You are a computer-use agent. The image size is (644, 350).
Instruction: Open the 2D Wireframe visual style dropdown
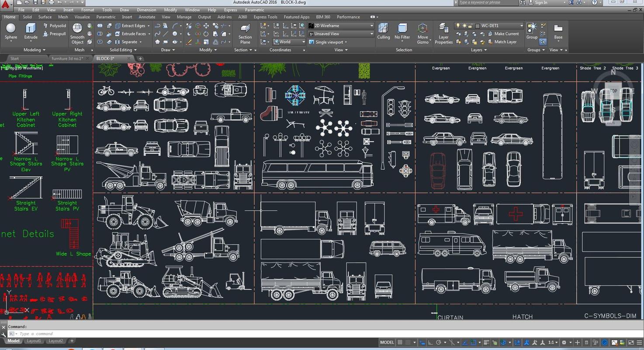pyautogui.click(x=341, y=26)
